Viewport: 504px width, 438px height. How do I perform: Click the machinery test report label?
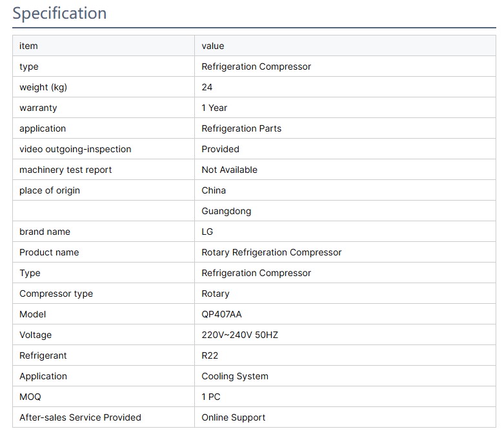(x=65, y=170)
